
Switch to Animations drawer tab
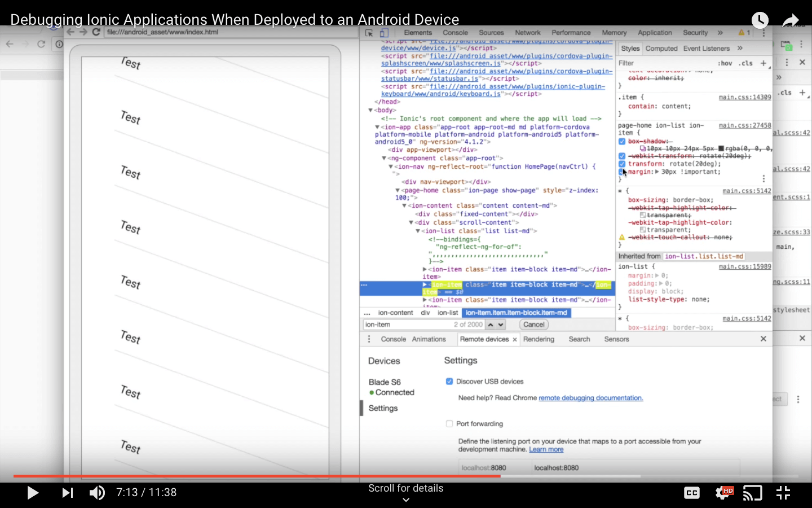click(x=429, y=339)
